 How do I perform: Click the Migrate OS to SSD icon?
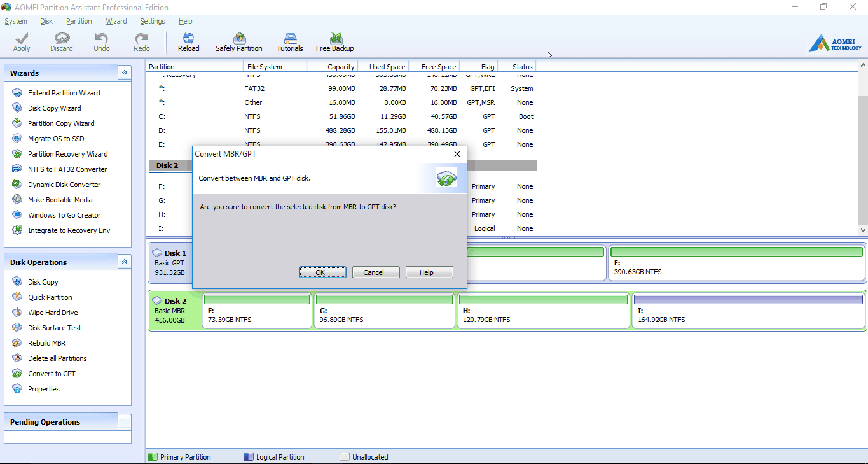pyautogui.click(x=17, y=139)
